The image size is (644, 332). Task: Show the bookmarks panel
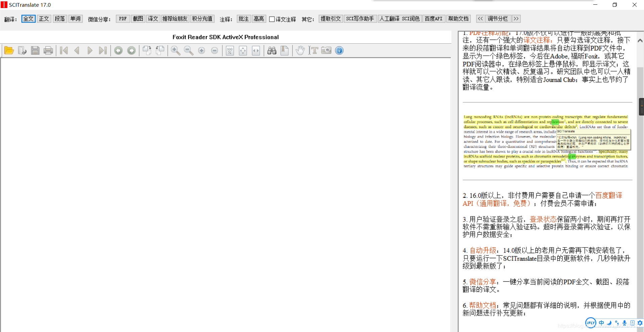click(x=285, y=51)
